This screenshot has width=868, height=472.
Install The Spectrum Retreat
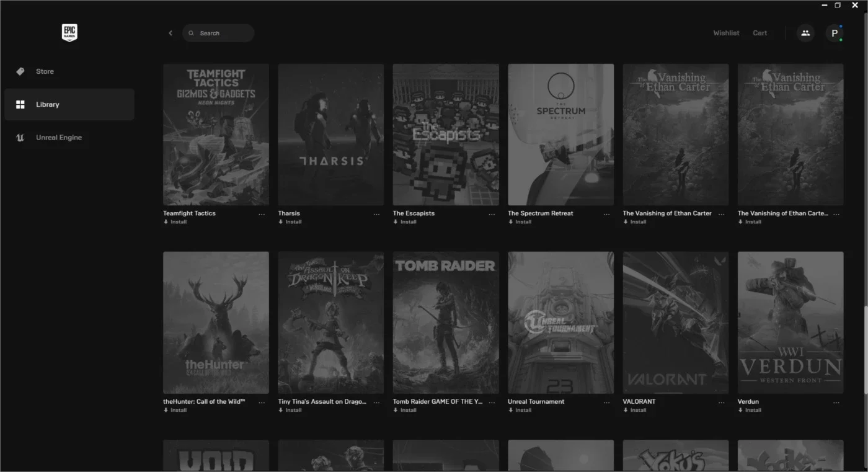pyautogui.click(x=520, y=222)
